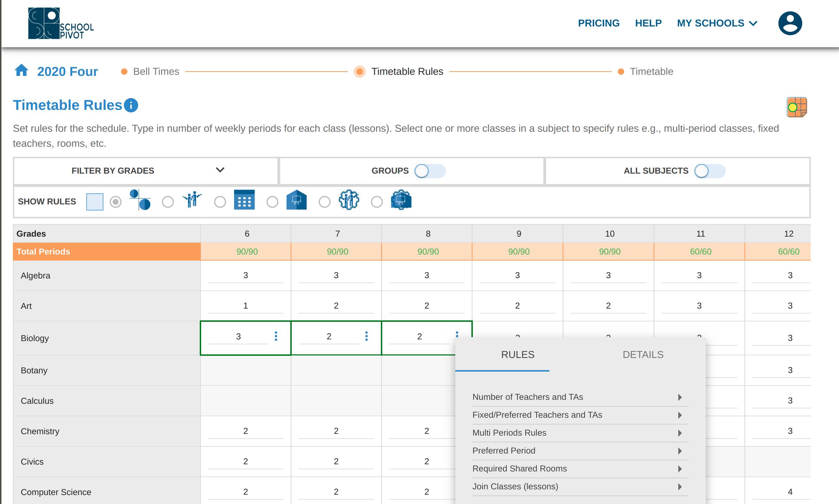
Task: Expand Preferred Period submenu
Action: [580, 451]
